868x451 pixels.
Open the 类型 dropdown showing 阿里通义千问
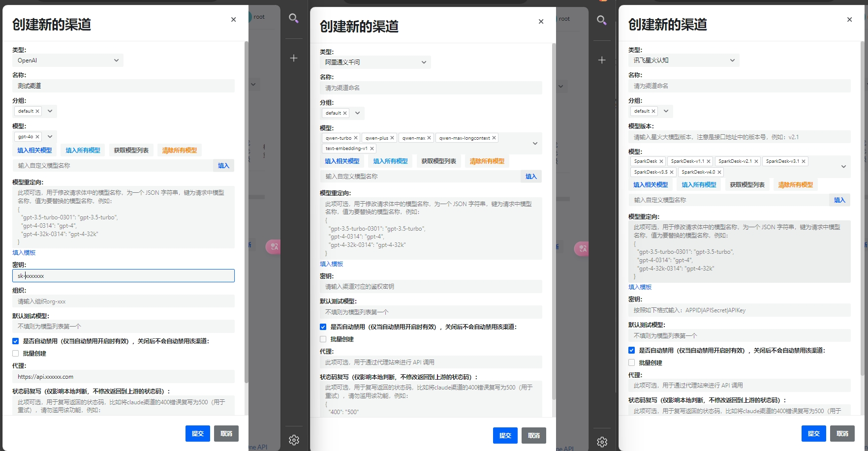(x=375, y=62)
